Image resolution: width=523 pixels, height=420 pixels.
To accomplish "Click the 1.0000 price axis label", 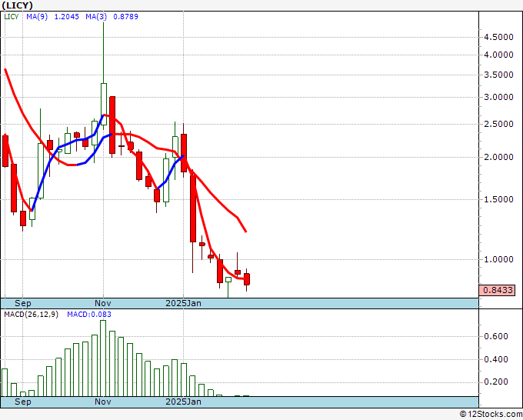I will pos(498,259).
